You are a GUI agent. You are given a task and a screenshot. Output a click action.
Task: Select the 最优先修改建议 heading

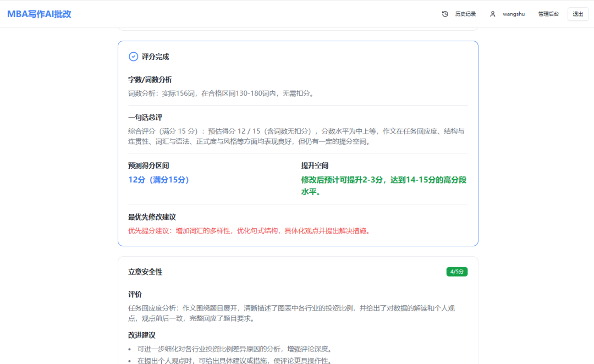[152, 217]
